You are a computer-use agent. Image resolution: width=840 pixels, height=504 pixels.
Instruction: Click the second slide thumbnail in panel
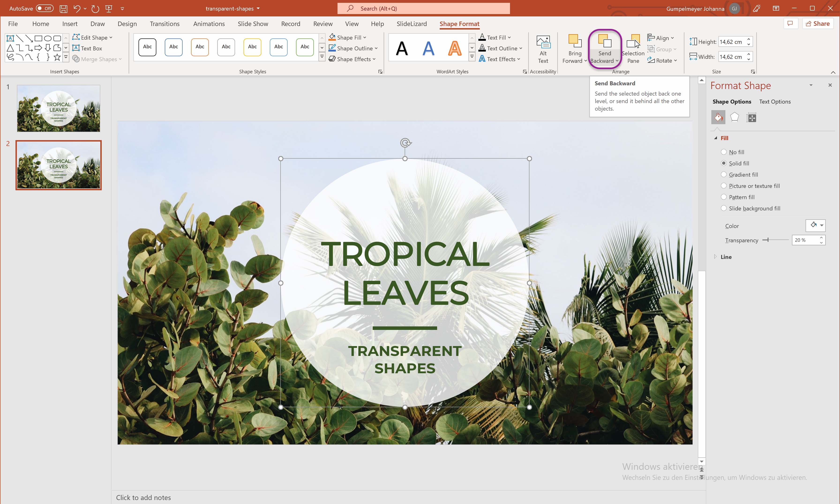tap(58, 164)
